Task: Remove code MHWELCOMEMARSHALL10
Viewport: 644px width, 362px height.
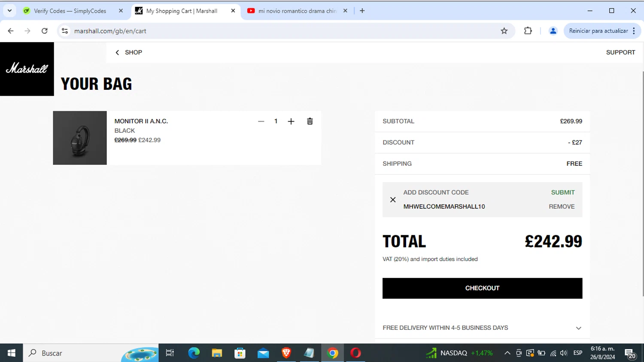Action: pos(562,207)
